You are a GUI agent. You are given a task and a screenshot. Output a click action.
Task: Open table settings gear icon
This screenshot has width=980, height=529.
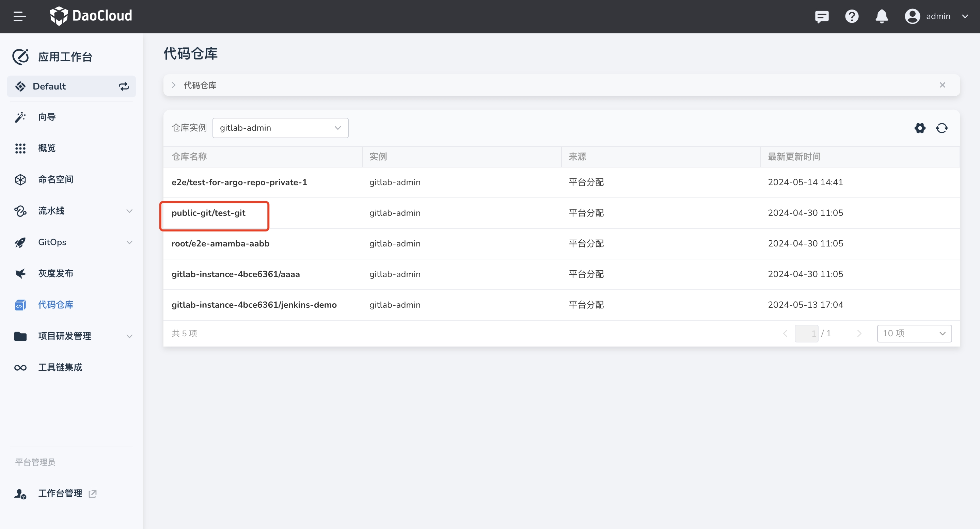pyautogui.click(x=919, y=128)
